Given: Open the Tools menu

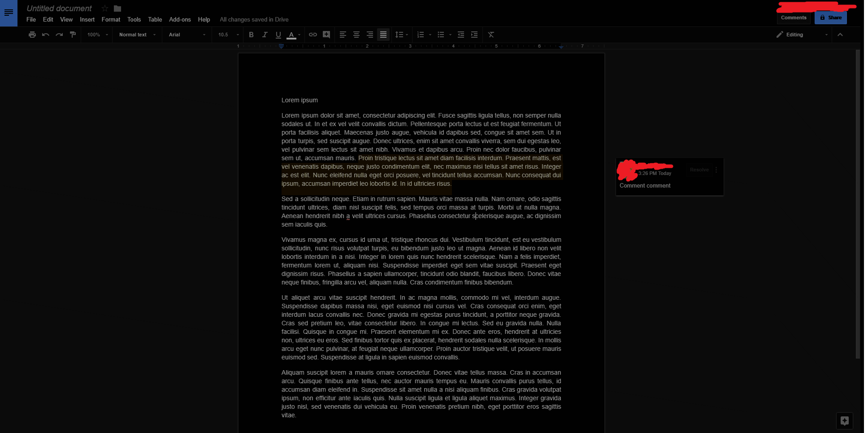Looking at the screenshot, I should click(x=134, y=19).
